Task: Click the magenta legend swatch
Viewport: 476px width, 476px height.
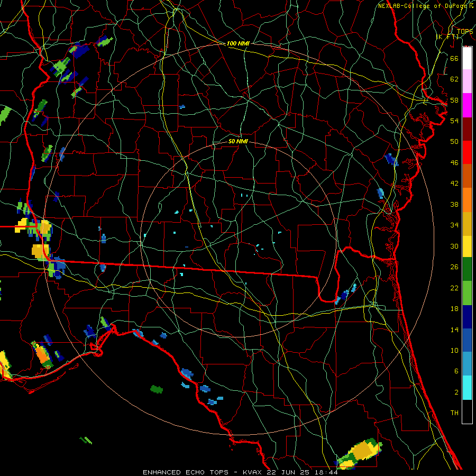Action: (467, 105)
